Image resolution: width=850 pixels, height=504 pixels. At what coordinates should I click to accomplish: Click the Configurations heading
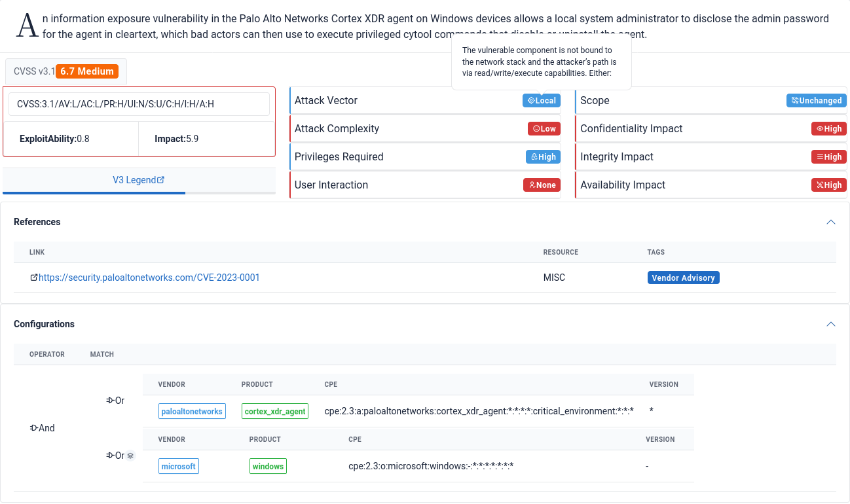tap(45, 324)
